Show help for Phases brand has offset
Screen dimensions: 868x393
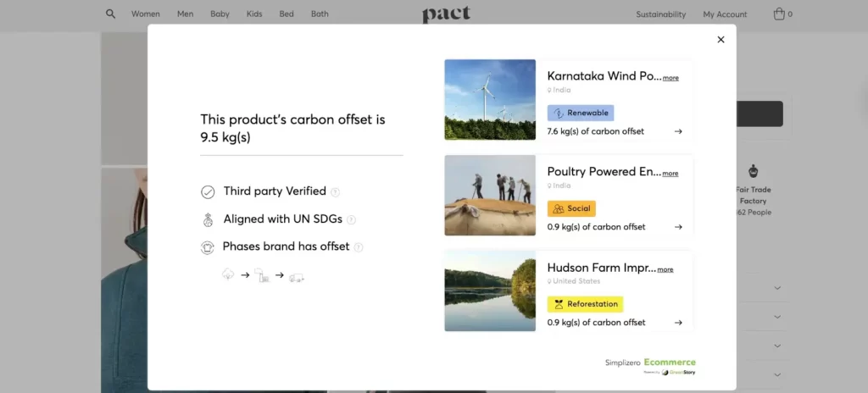point(359,247)
